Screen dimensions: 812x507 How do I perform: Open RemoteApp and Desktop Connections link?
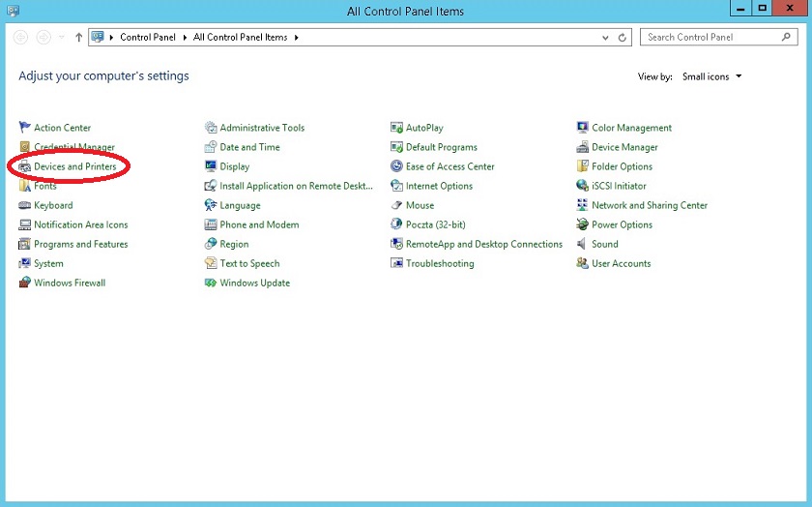click(483, 244)
